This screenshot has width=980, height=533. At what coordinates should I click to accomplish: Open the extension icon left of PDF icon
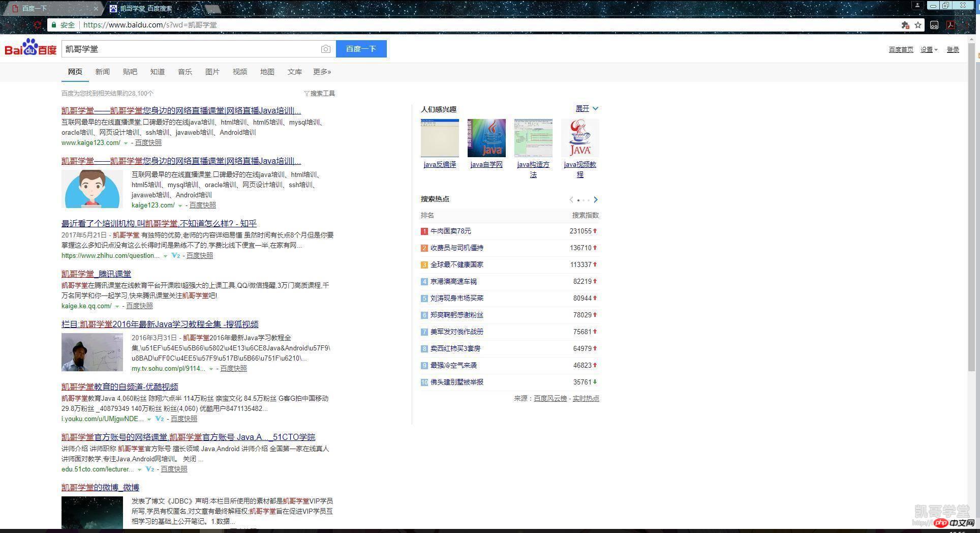934,25
